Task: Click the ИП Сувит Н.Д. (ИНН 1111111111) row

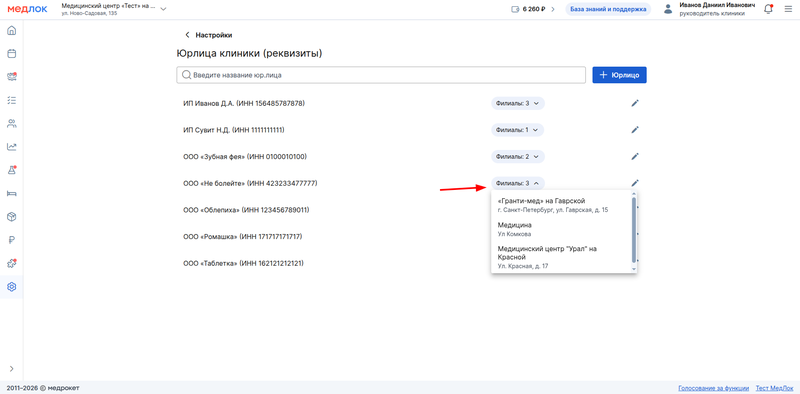Action: [x=234, y=130]
